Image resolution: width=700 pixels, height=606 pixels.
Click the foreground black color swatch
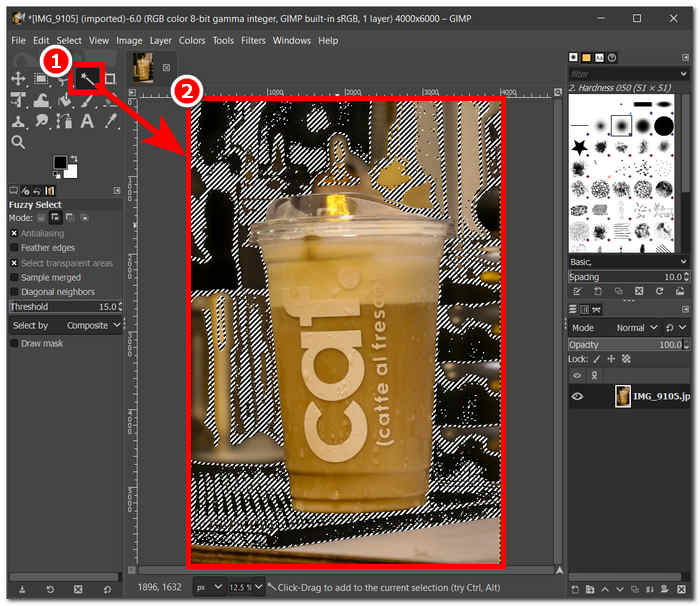(61, 163)
